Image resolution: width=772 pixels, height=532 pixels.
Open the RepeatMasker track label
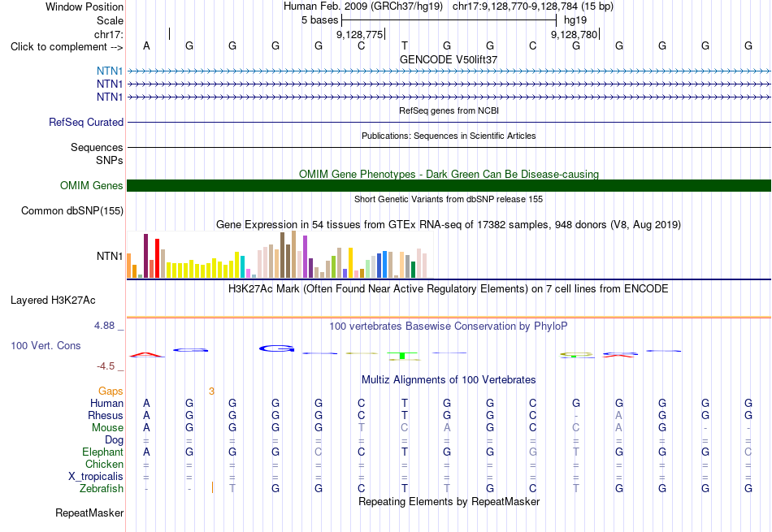tap(89, 513)
